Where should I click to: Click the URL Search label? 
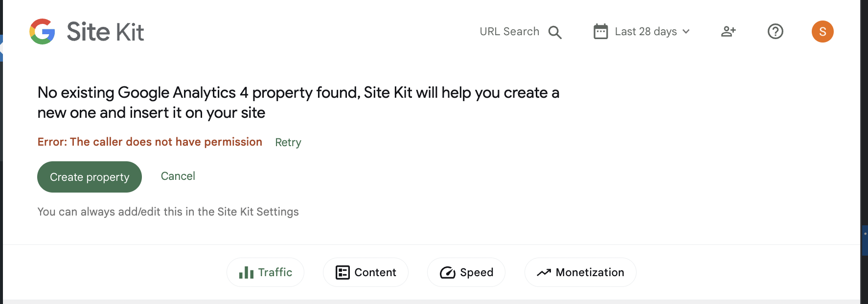(x=509, y=31)
